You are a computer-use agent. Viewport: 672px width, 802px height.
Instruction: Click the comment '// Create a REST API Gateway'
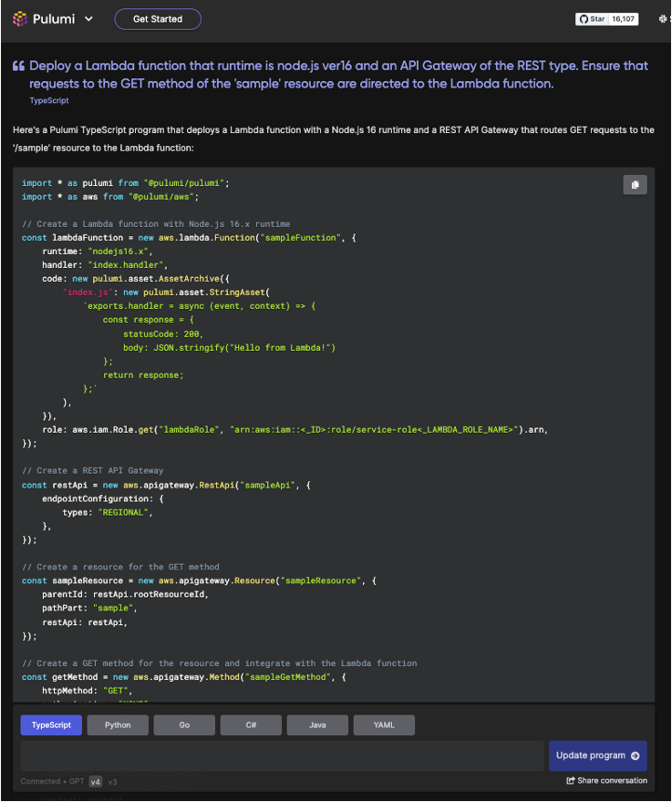click(93, 471)
